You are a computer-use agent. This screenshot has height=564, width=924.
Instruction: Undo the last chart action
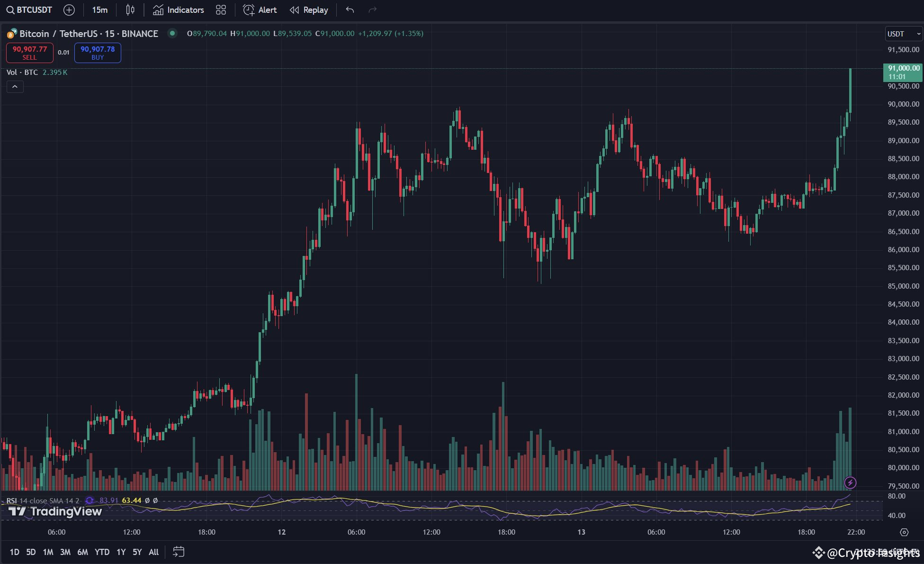coord(350,9)
